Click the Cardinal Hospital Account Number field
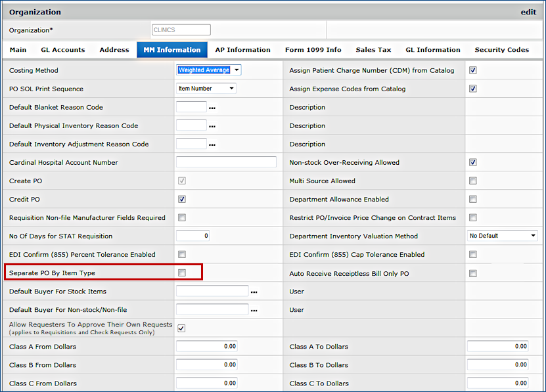 click(x=226, y=162)
